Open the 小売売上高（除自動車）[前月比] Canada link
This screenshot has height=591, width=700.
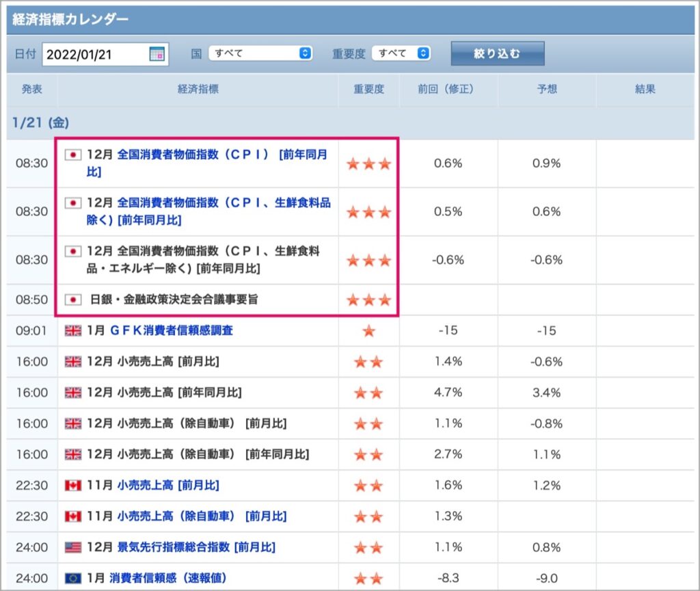pyautogui.click(x=202, y=516)
